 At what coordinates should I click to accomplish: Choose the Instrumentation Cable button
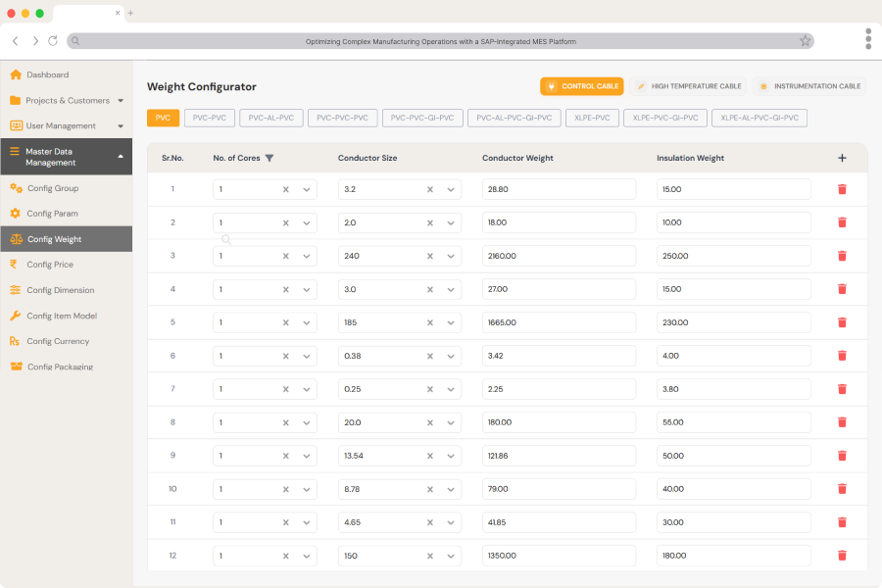(x=809, y=86)
